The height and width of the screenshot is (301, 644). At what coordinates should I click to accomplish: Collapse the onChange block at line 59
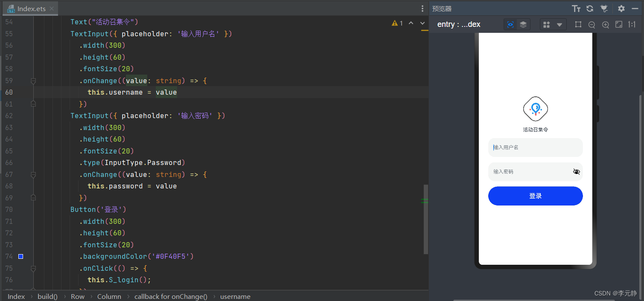pos(33,81)
